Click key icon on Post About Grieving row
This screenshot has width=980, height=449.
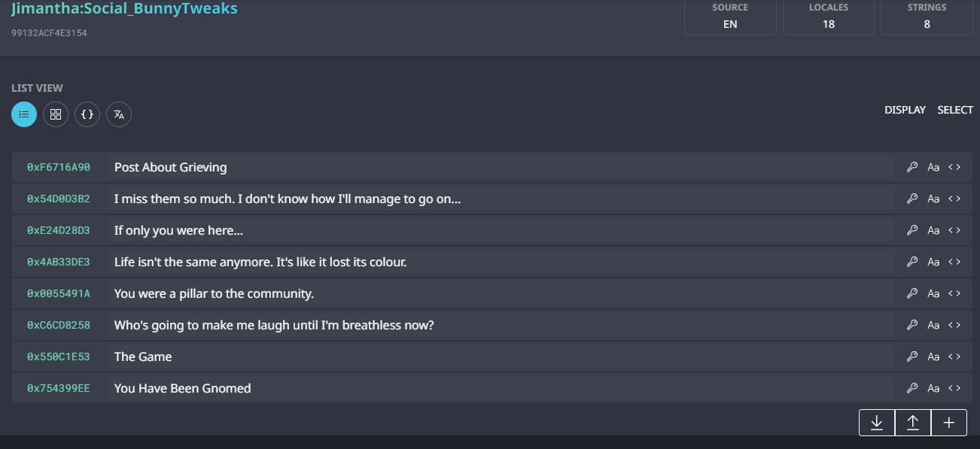(912, 167)
